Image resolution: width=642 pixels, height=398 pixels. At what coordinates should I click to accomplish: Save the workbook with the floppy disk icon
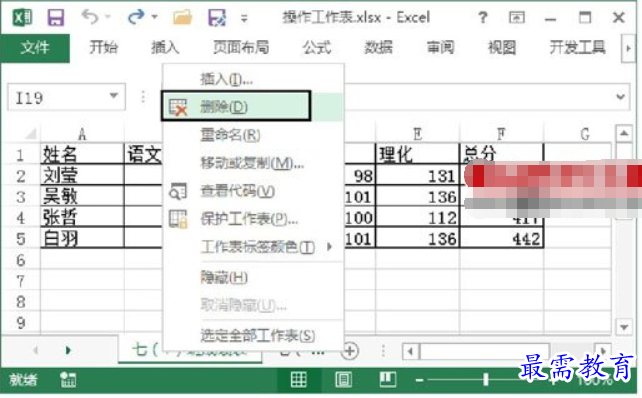pos(56,18)
